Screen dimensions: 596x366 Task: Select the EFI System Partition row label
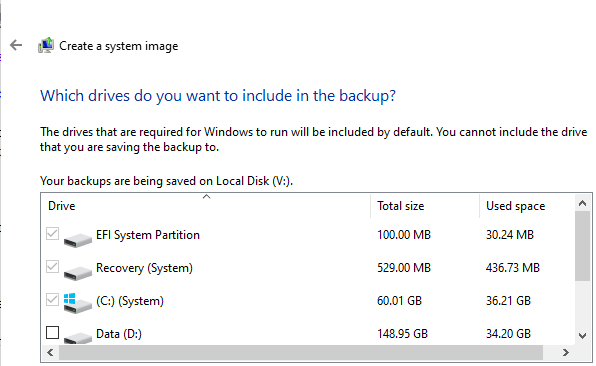pyautogui.click(x=148, y=235)
